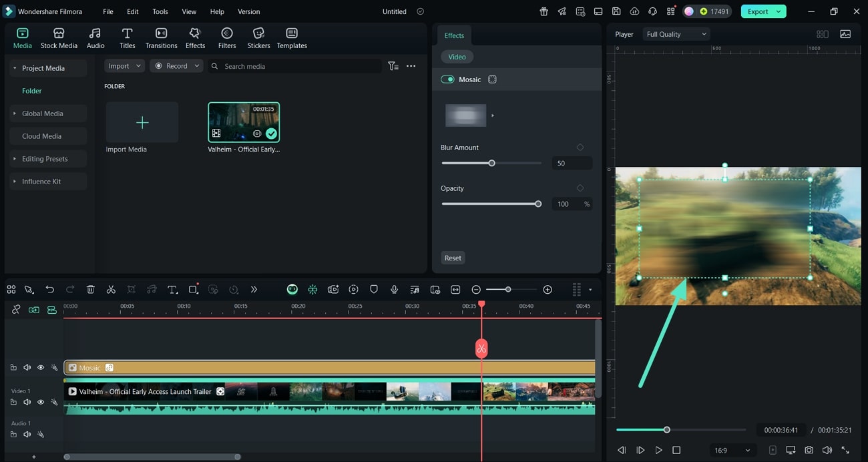Expand the Project Media tree
This screenshot has height=462, width=868.
15,68
